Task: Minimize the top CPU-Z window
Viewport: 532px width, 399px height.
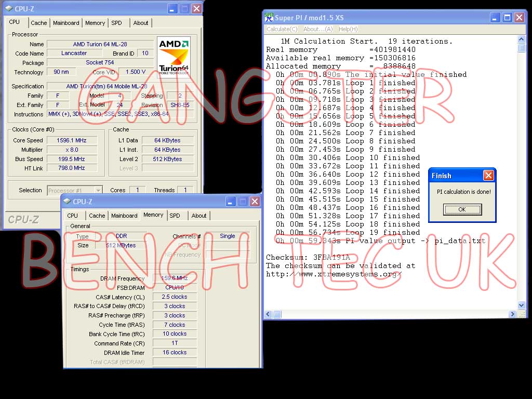Action: pos(172,8)
